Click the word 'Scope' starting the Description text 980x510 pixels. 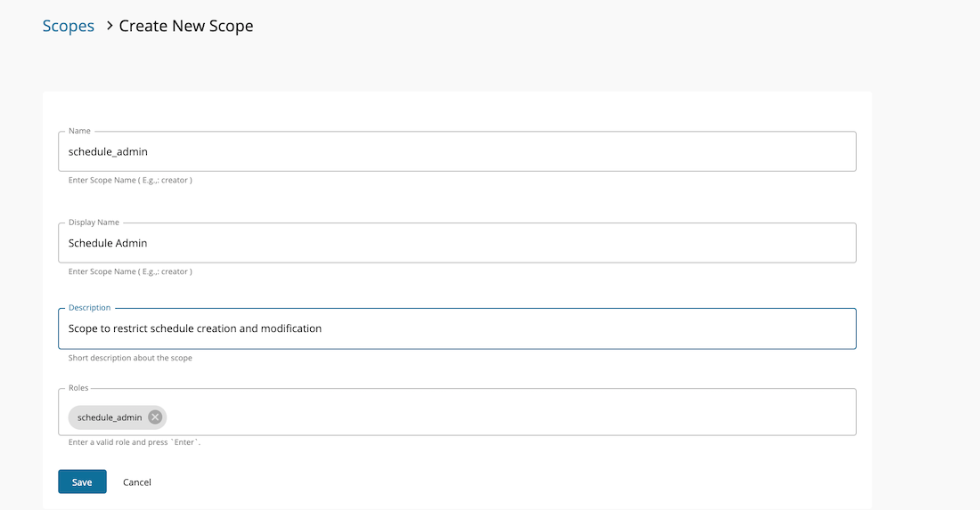(x=84, y=328)
